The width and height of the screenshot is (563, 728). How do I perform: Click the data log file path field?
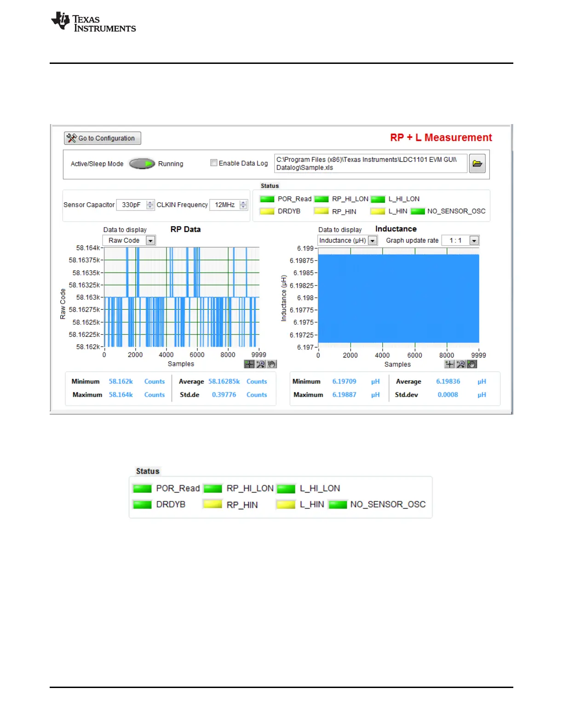tap(370, 164)
